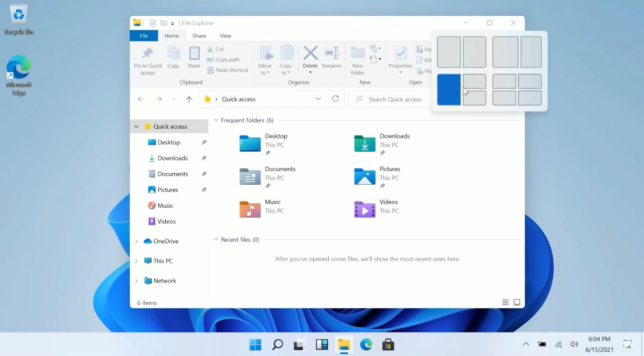Unpin Desktop from Quick access

tap(204, 142)
